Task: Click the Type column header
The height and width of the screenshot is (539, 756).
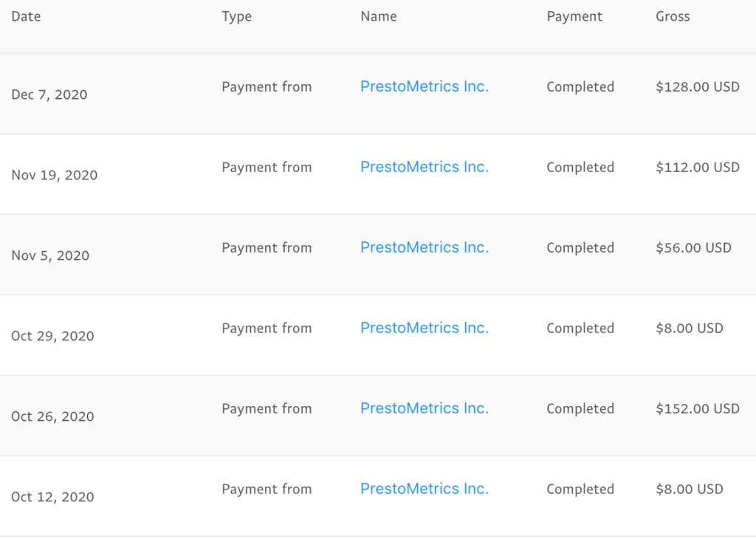Action: coord(237,17)
